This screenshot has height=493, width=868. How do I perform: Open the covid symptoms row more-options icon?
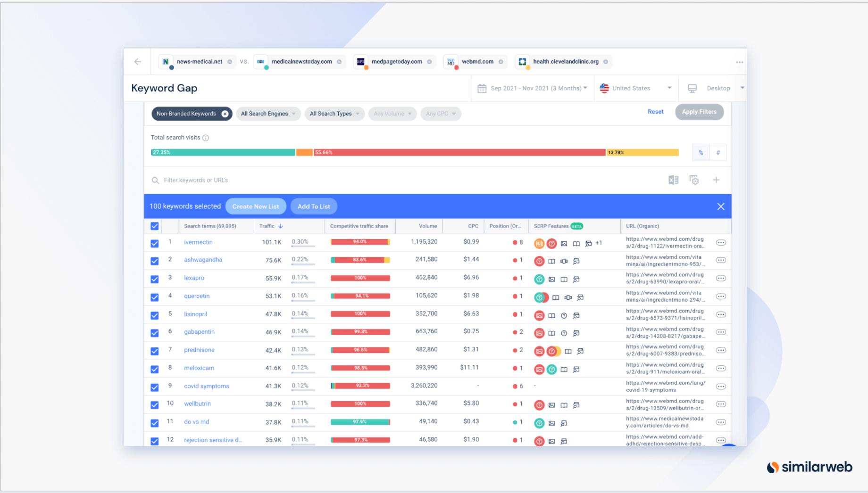721,386
